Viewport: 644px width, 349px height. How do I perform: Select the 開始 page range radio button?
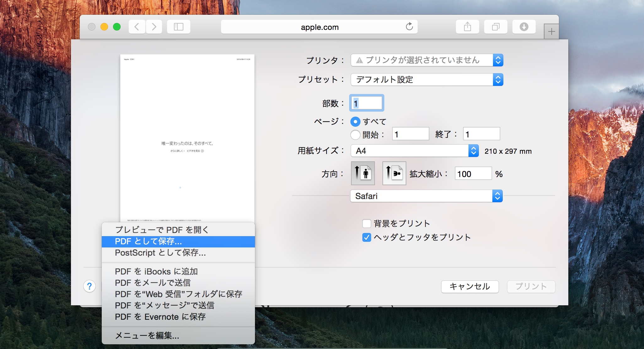355,135
